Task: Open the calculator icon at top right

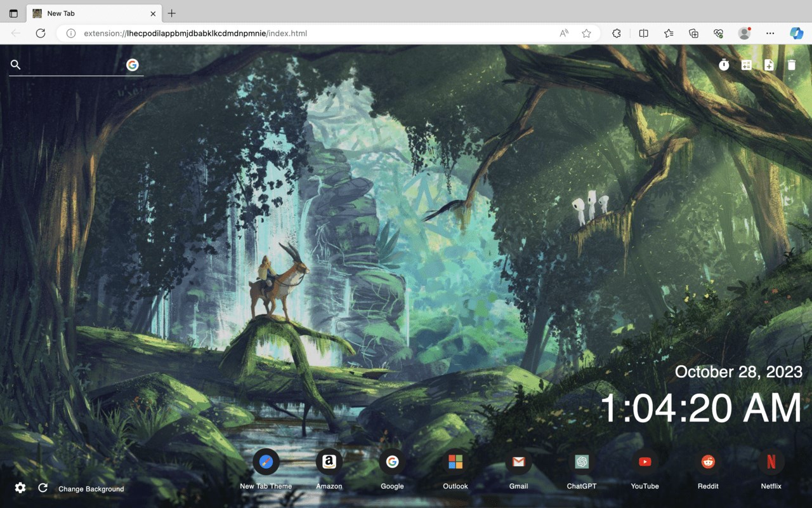Action: pos(747,65)
